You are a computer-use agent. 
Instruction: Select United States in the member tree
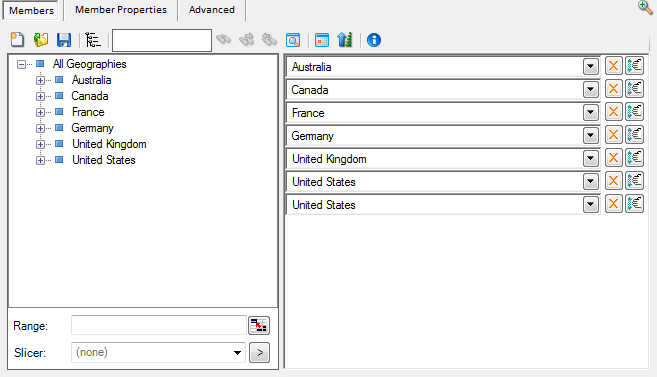[x=103, y=160]
